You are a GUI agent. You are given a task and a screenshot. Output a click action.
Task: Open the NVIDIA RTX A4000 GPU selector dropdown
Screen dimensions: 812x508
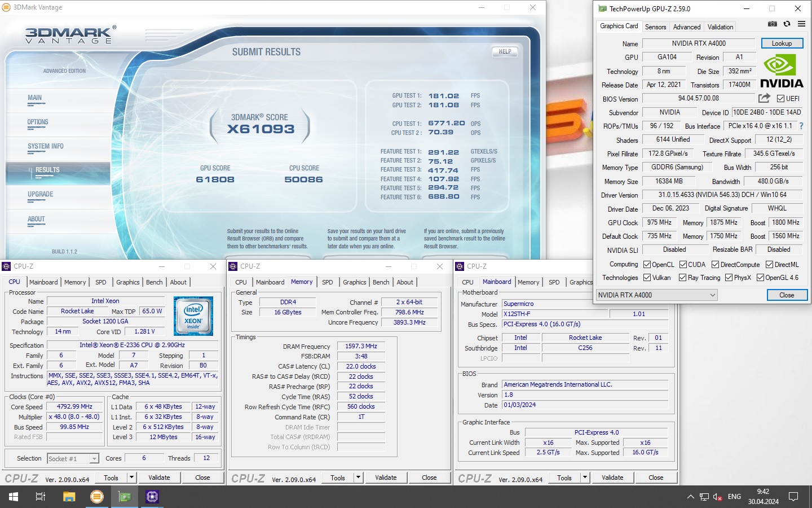coord(656,295)
